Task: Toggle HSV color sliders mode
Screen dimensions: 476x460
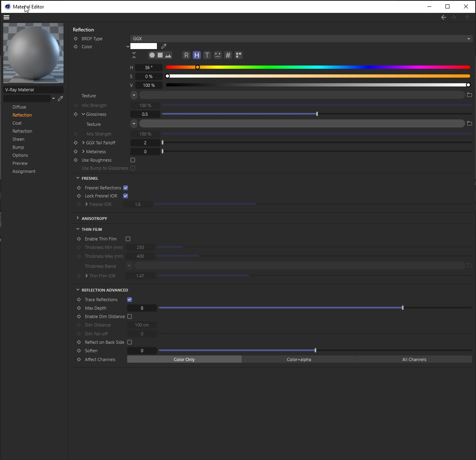Action: 197,55
